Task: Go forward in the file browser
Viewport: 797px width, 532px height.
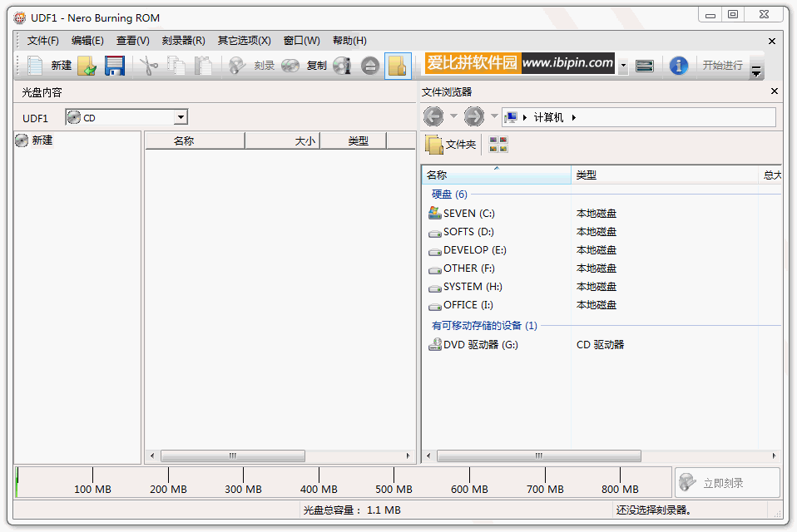Action: pyautogui.click(x=473, y=117)
